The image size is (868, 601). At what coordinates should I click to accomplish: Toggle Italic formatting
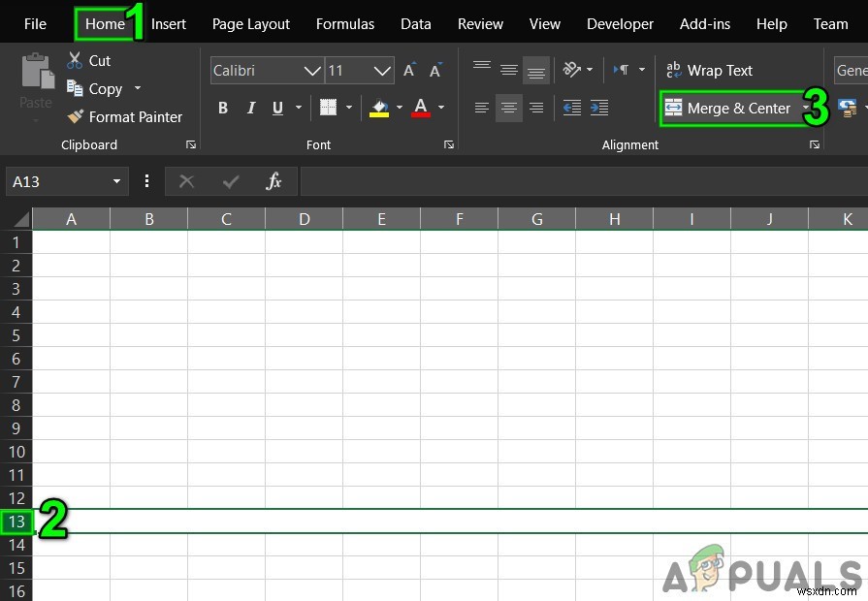point(251,108)
